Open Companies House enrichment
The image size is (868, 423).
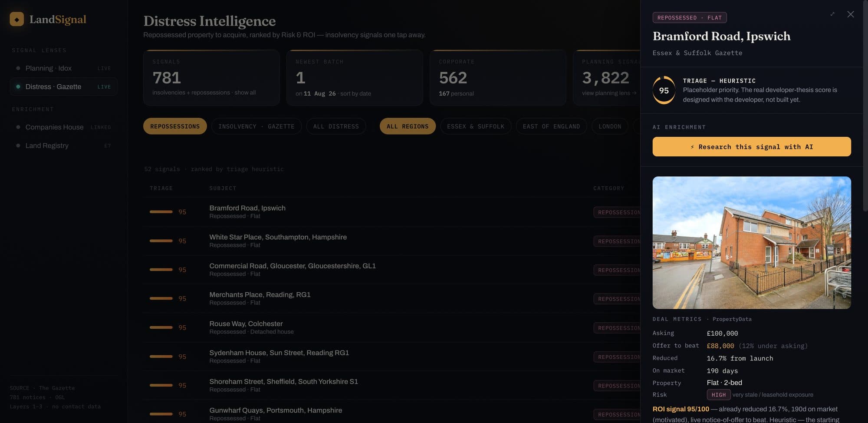tap(63, 127)
